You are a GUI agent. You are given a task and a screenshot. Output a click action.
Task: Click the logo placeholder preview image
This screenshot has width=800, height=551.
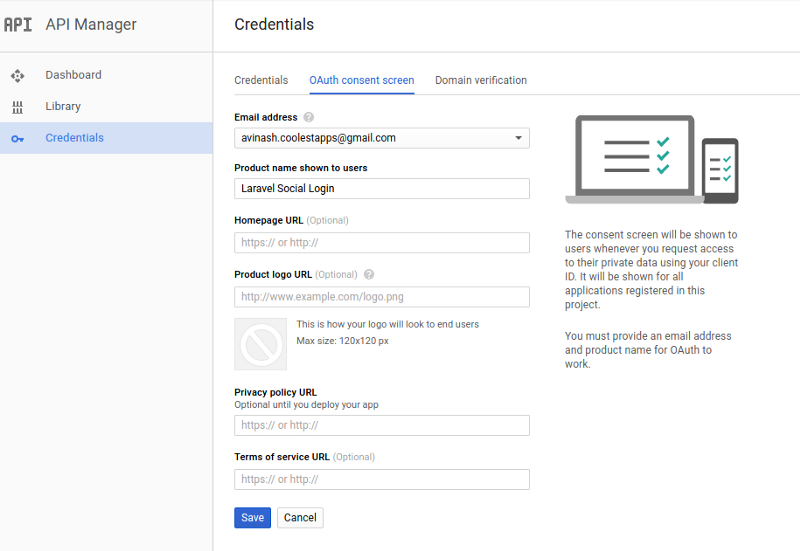[x=260, y=344]
